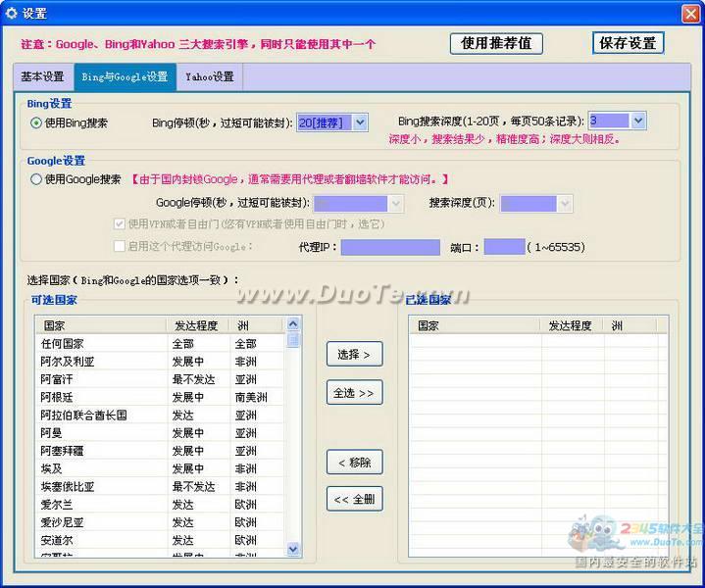Select the 阿富汗 row

pos(161,379)
